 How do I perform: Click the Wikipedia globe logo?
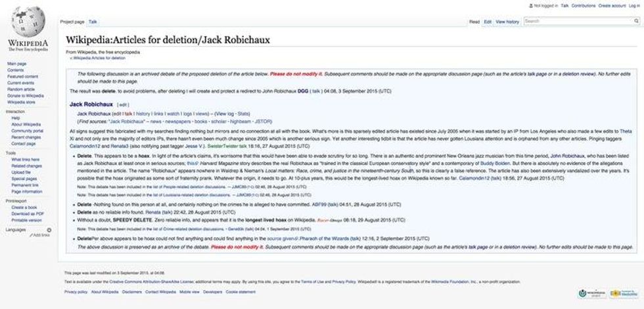[28, 21]
